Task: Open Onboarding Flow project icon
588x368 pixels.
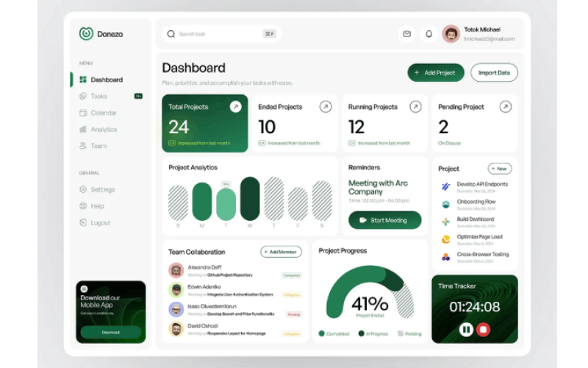Action: click(445, 205)
